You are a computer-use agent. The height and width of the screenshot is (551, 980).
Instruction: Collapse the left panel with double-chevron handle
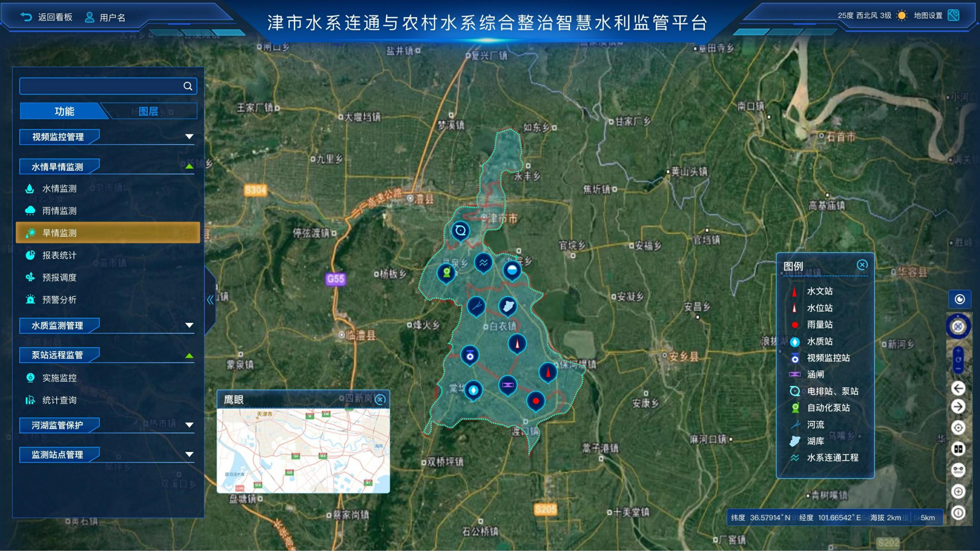coord(210,300)
